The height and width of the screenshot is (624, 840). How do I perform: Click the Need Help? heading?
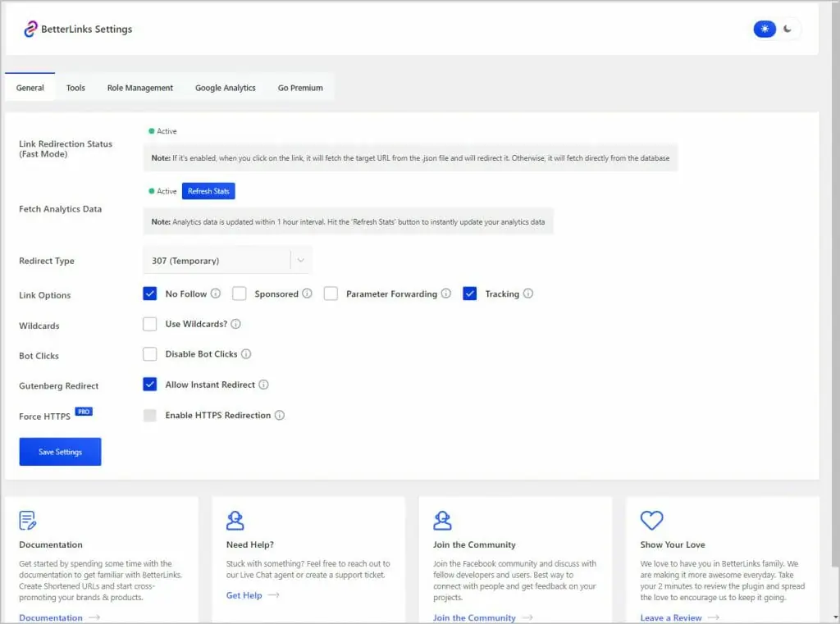249,544
